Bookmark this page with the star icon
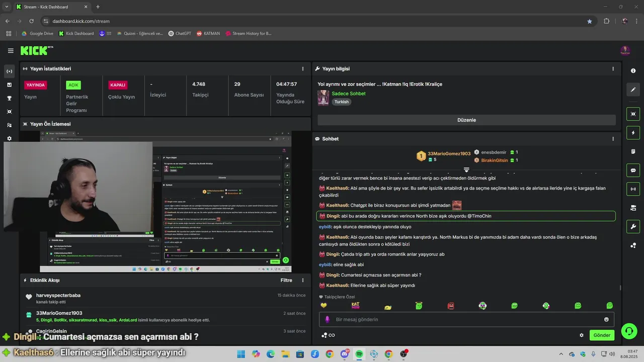 [590, 21]
